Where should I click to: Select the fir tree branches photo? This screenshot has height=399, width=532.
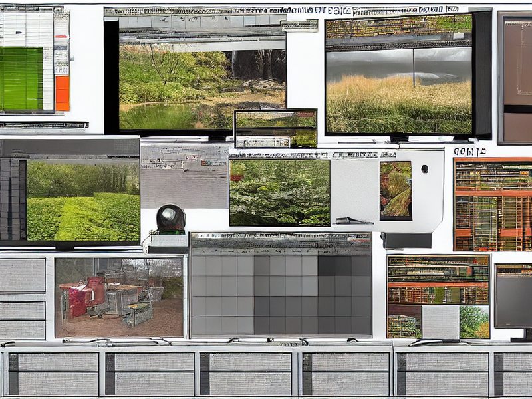[x=279, y=193]
